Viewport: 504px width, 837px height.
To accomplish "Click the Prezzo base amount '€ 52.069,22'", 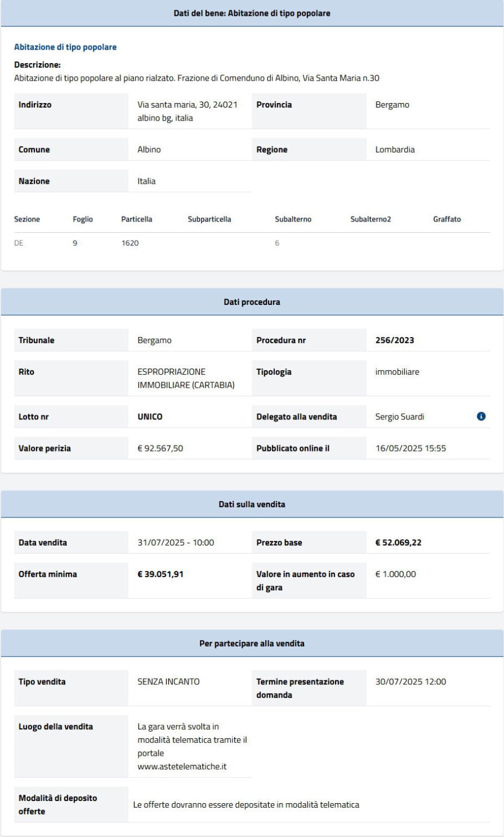I will [399, 543].
